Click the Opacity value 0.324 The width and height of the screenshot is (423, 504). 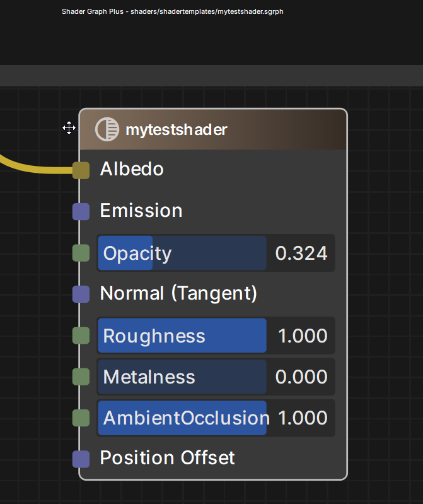click(301, 254)
